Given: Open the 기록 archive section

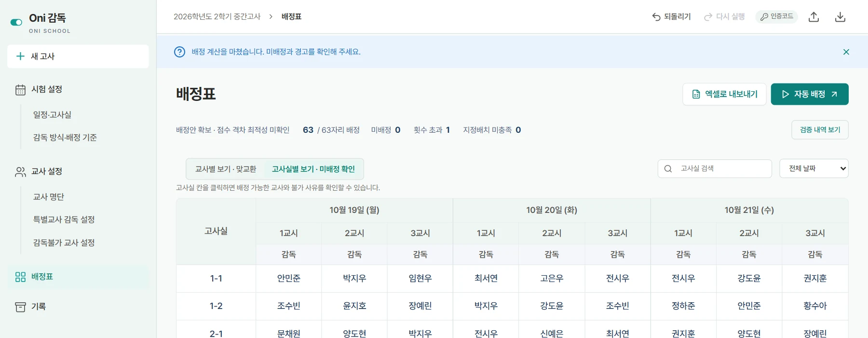Looking at the screenshot, I should [x=39, y=307].
